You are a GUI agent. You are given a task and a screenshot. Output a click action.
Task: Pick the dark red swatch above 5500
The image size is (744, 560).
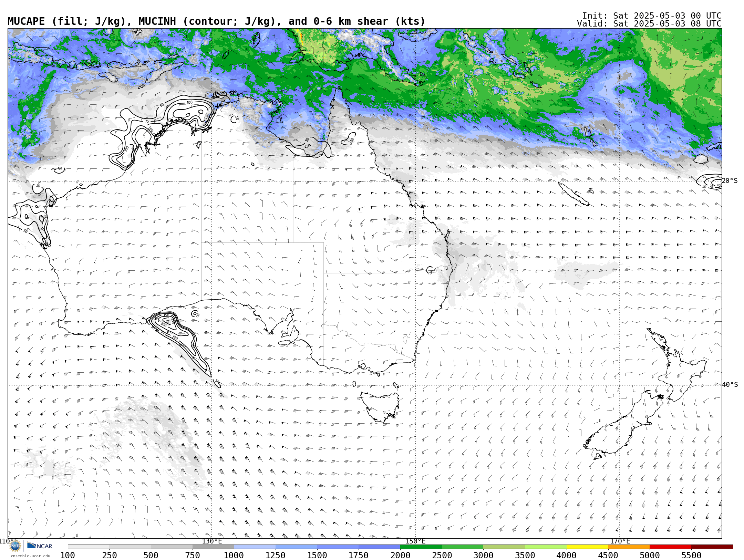pos(712,547)
